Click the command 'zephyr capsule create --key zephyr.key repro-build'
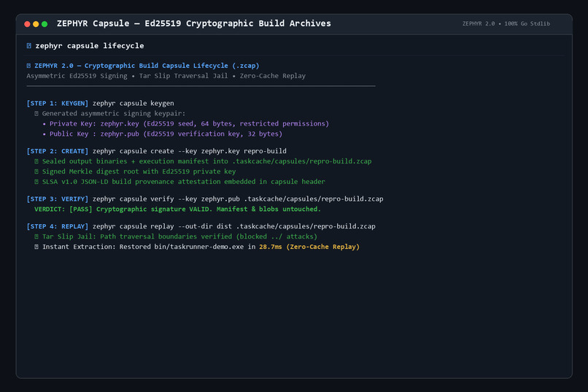The width and height of the screenshot is (588, 392). pyautogui.click(x=190, y=151)
